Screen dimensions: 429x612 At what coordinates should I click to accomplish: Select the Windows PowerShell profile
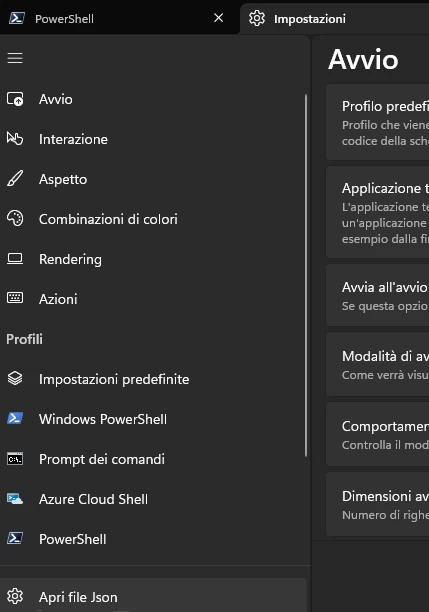tap(153, 419)
